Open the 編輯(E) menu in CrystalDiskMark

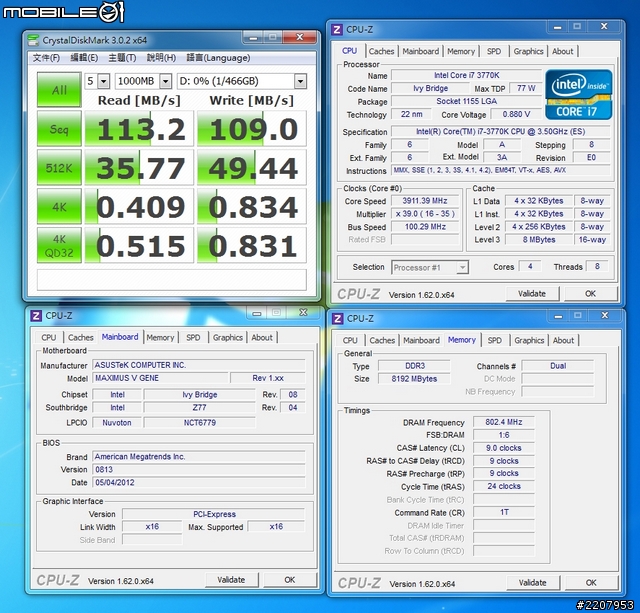(84, 58)
